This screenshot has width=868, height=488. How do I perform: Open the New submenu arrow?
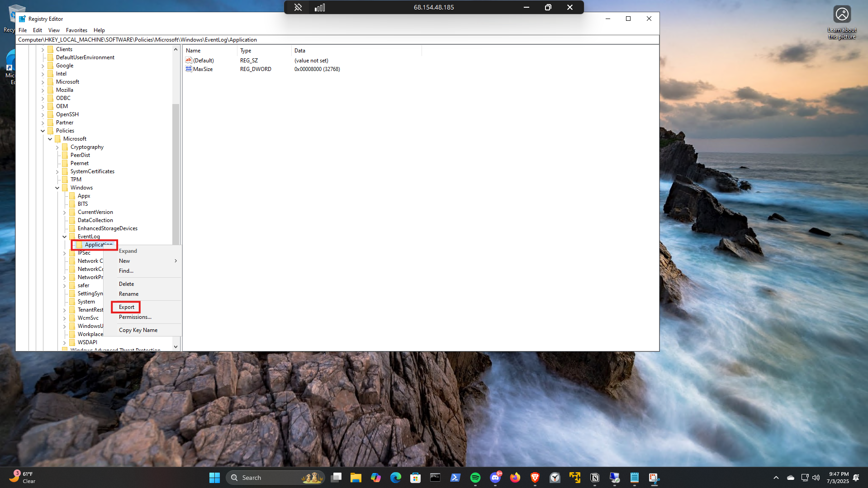175,261
